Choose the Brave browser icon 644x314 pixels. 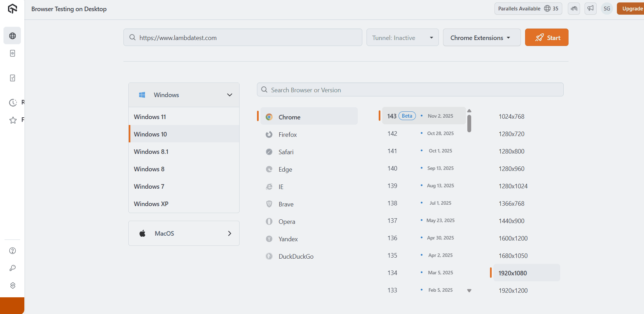269,204
